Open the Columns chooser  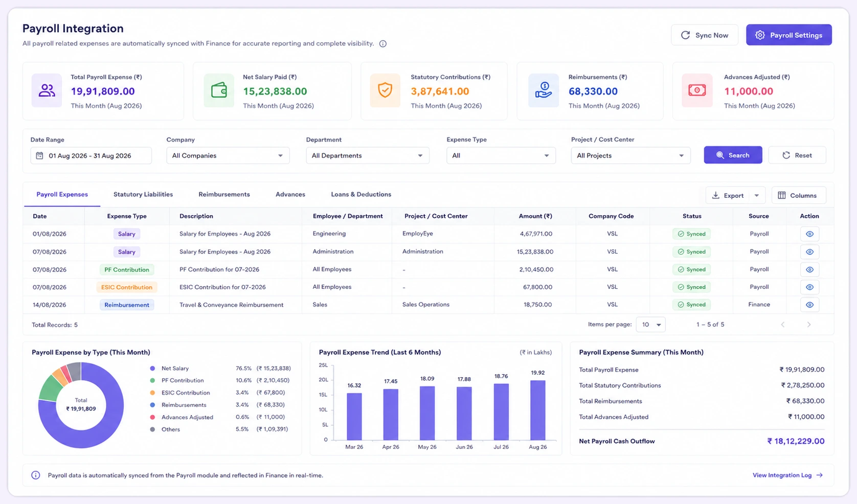798,195
